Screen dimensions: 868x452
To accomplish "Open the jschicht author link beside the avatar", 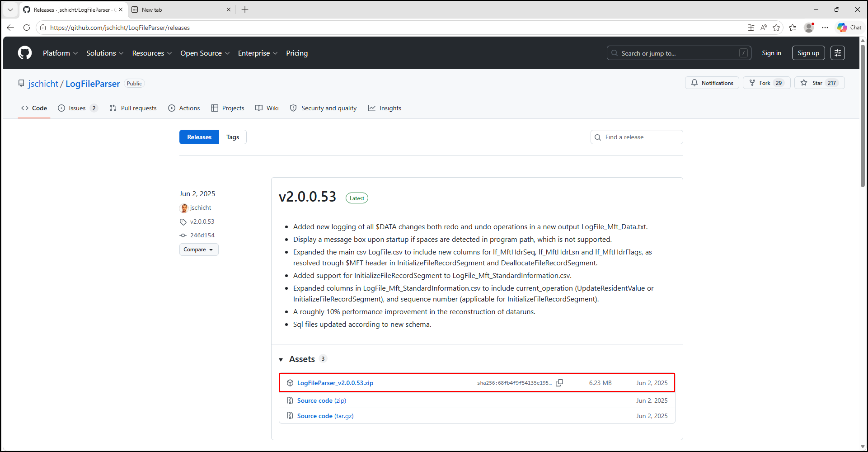I will pyautogui.click(x=201, y=207).
